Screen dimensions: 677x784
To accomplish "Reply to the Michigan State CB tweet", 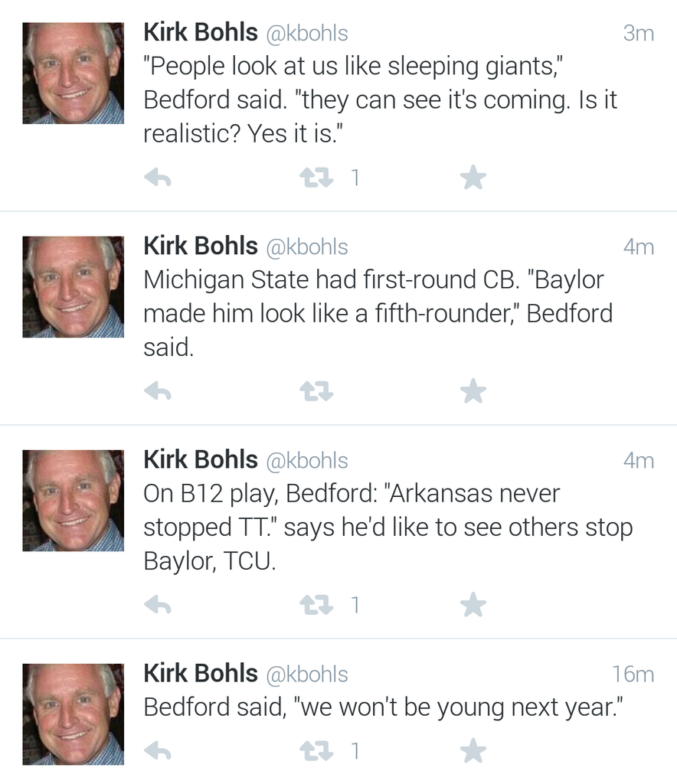I will 157,392.
